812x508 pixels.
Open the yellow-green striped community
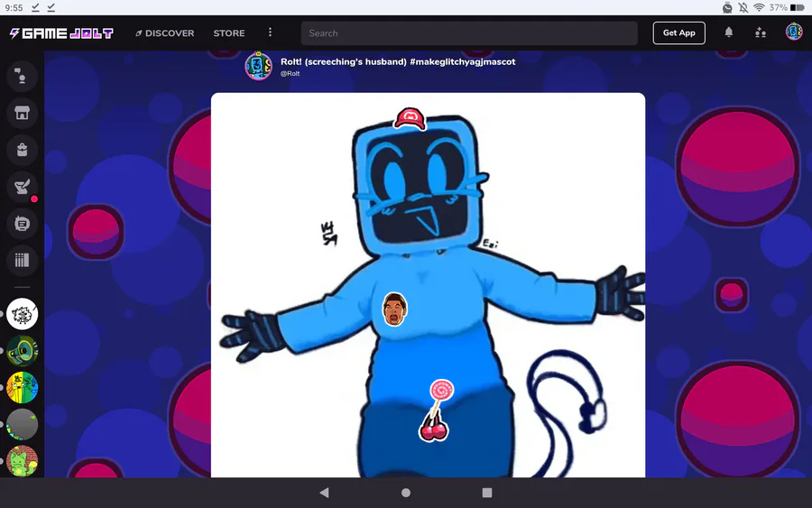point(23,387)
